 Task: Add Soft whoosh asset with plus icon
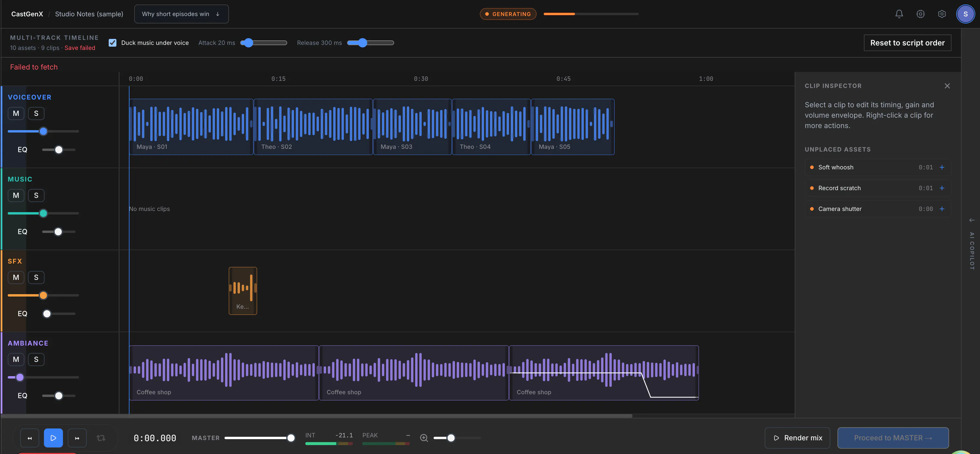click(942, 168)
